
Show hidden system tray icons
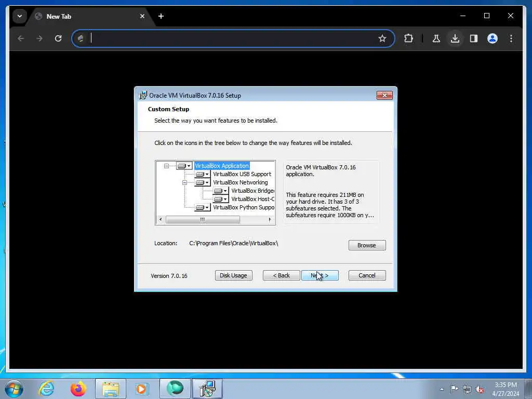442,389
